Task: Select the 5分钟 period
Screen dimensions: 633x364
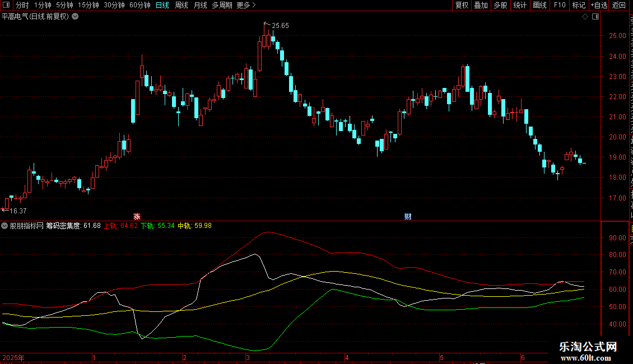Action: click(x=64, y=5)
